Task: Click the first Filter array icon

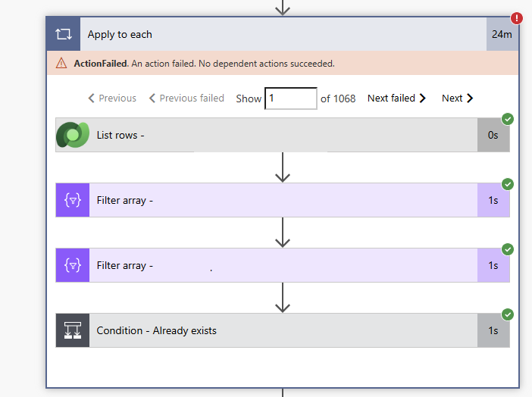Action: (73, 200)
